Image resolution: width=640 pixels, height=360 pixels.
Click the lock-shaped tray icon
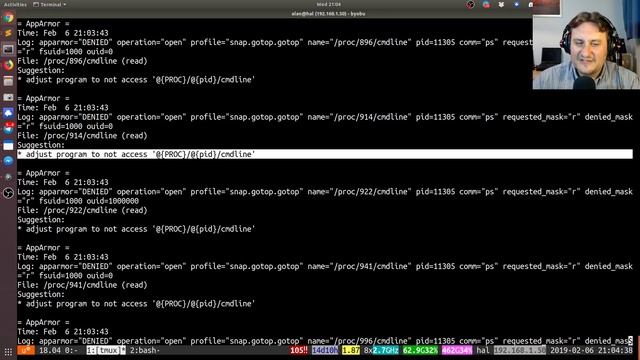(x=531, y=4)
